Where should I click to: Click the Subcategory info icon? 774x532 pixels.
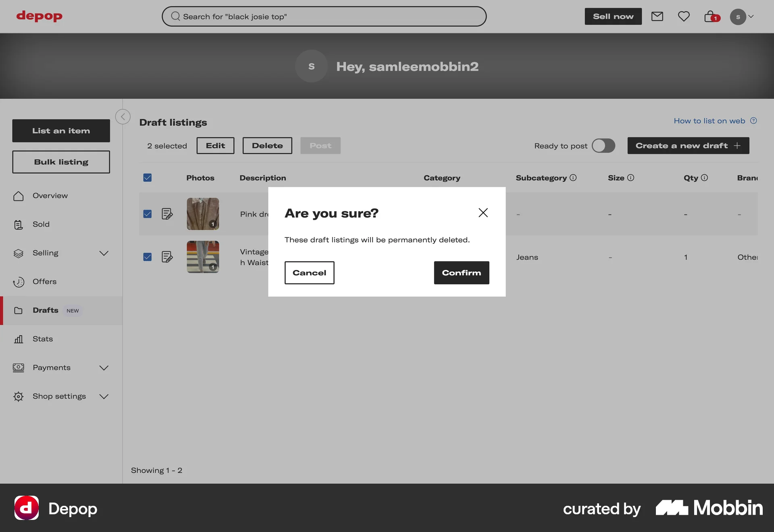(x=573, y=177)
